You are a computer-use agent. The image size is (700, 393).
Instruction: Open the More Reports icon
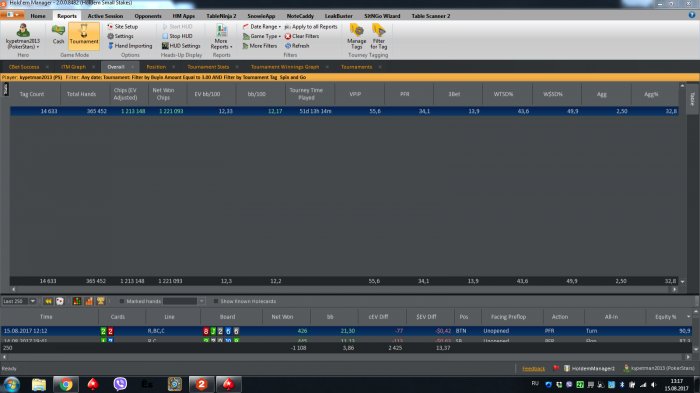click(x=221, y=37)
